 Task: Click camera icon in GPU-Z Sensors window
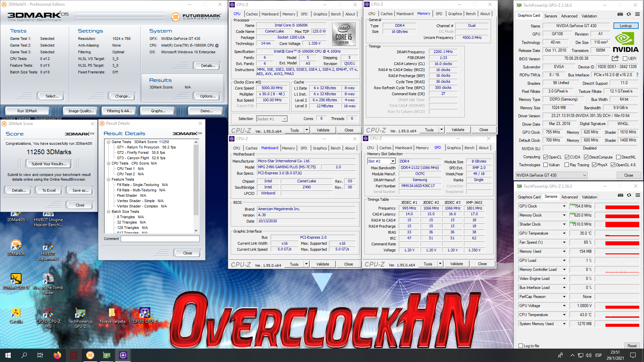coord(621,195)
